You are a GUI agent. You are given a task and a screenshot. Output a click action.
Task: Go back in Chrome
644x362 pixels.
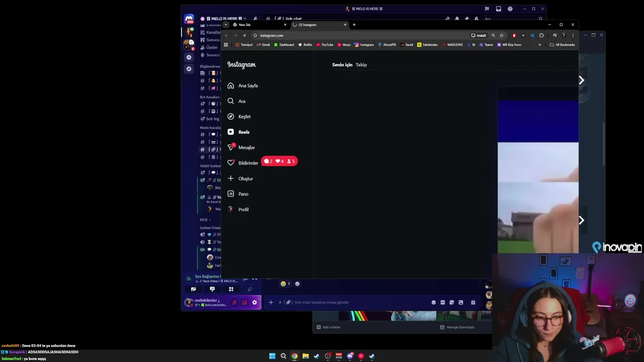pyautogui.click(x=226, y=35)
